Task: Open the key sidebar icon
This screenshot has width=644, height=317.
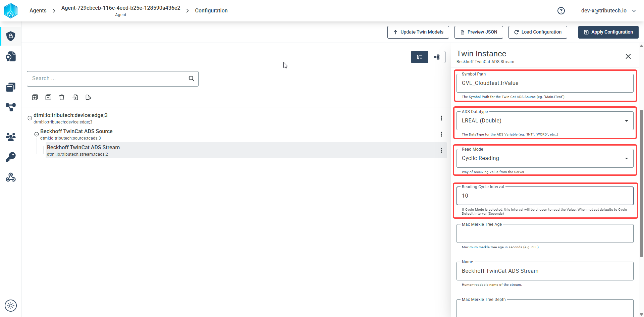Action: (x=11, y=157)
